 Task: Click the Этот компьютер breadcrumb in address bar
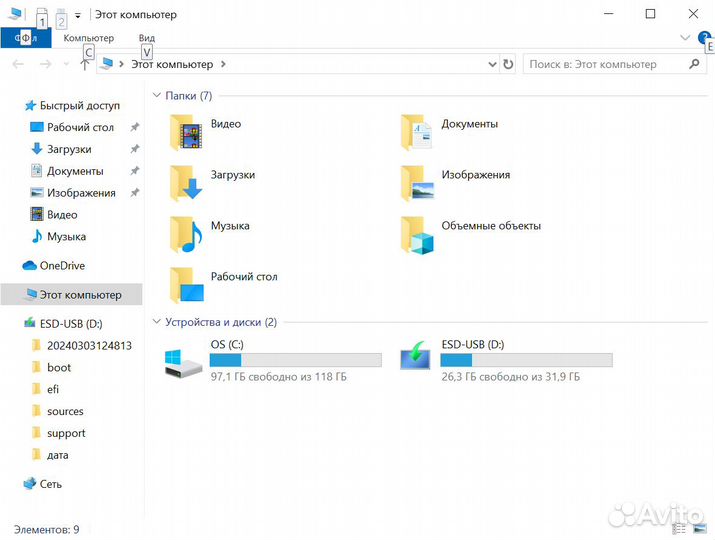(172, 64)
